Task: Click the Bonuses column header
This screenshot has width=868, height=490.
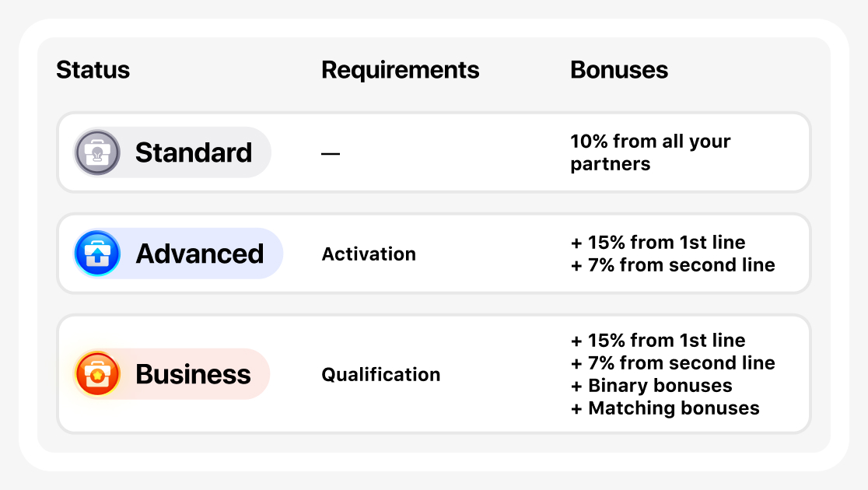Action: pos(619,70)
